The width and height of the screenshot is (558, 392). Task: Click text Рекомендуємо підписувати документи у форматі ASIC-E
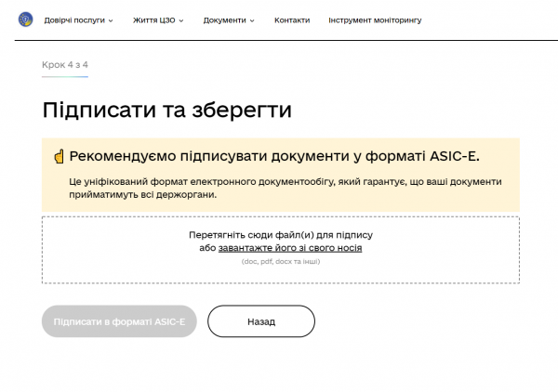[274, 156]
